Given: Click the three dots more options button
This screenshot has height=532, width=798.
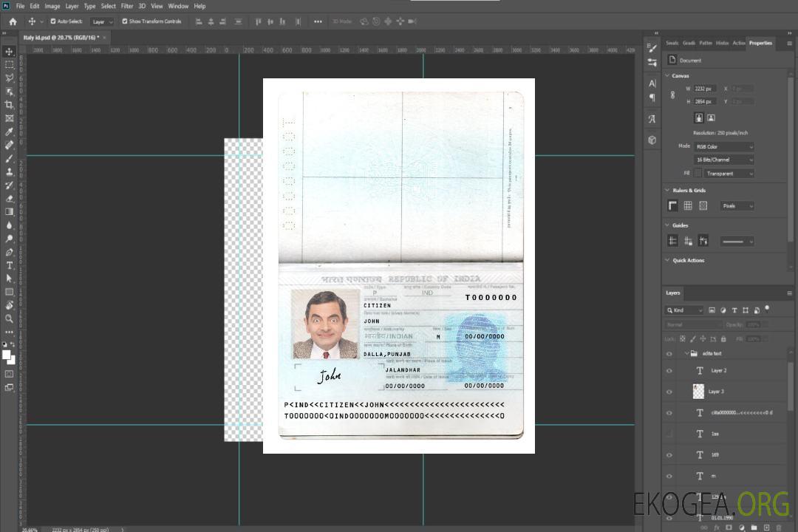Looking at the screenshot, I should pyautogui.click(x=318, y=21).
